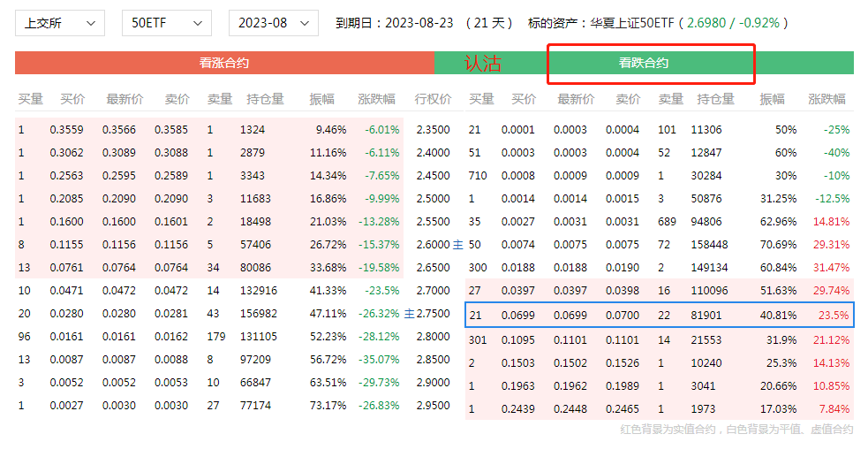
Task: Click the call bid price 0.3559
Action: click(67, 130)
